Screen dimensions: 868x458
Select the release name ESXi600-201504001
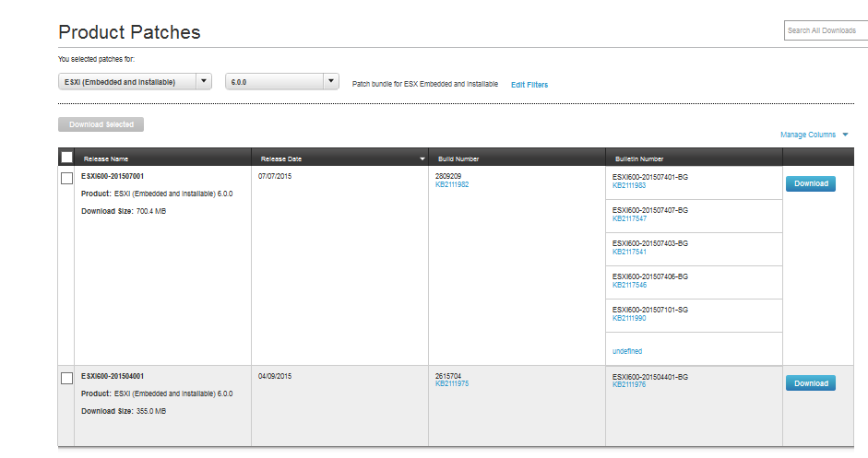point(113,376)
